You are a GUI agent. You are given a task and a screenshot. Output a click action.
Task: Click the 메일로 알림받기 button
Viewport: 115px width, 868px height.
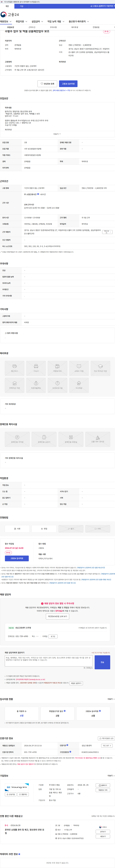[x=76, y=683]
